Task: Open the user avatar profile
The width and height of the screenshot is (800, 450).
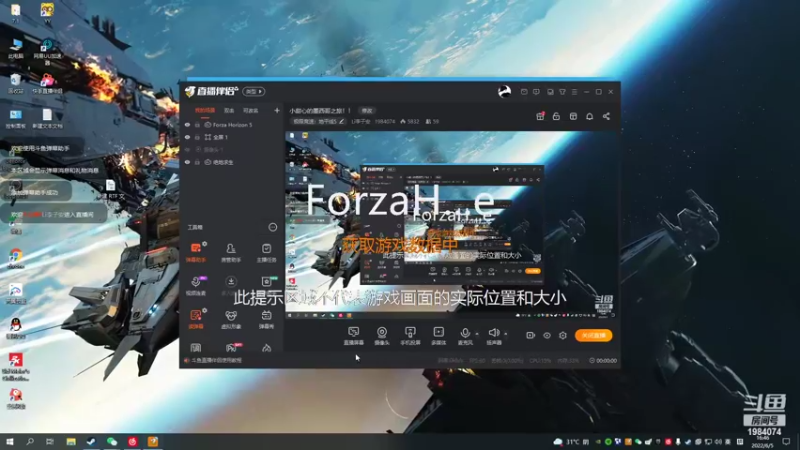Action: click(504, 92)
